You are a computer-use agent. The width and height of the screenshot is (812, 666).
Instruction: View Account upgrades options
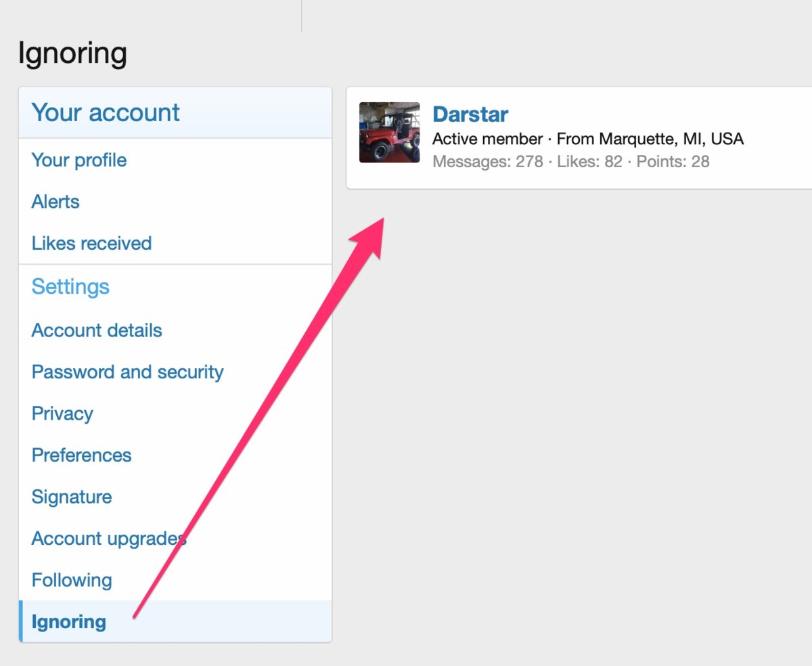pos(108,539)
